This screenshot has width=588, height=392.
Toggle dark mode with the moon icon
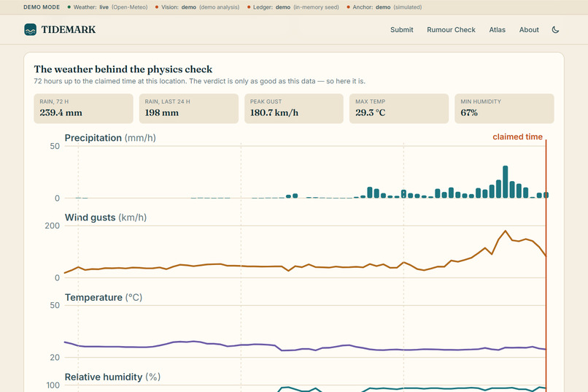(555, 30)
